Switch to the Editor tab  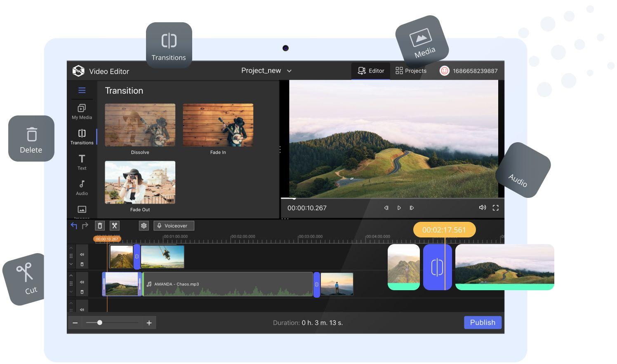click(371, 71)
